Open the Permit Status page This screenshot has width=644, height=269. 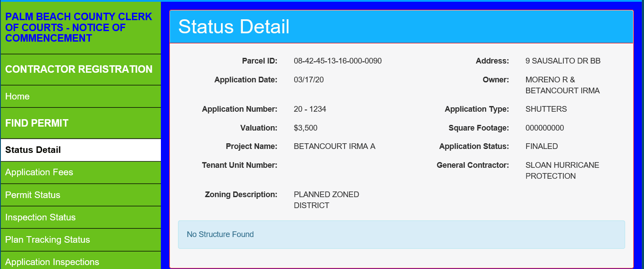click(x=33, y=195)
